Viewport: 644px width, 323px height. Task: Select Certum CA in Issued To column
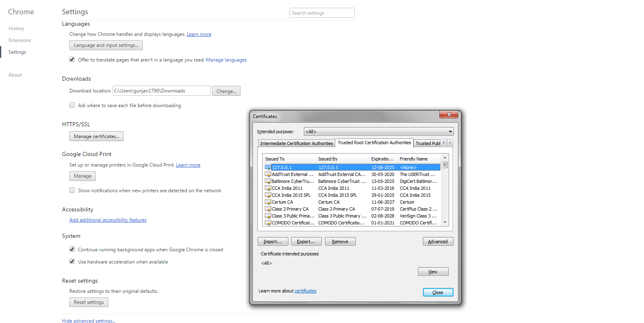tap(282, 202)
